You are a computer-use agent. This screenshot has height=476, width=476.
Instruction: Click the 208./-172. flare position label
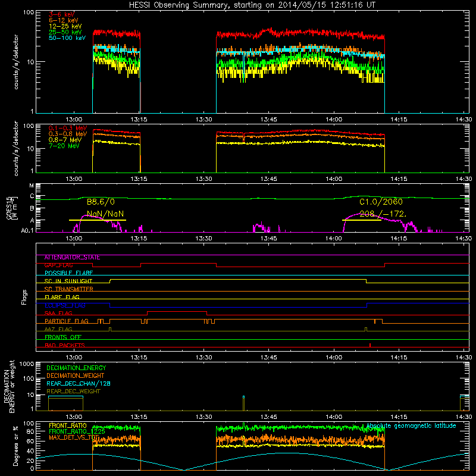(383, 214)
